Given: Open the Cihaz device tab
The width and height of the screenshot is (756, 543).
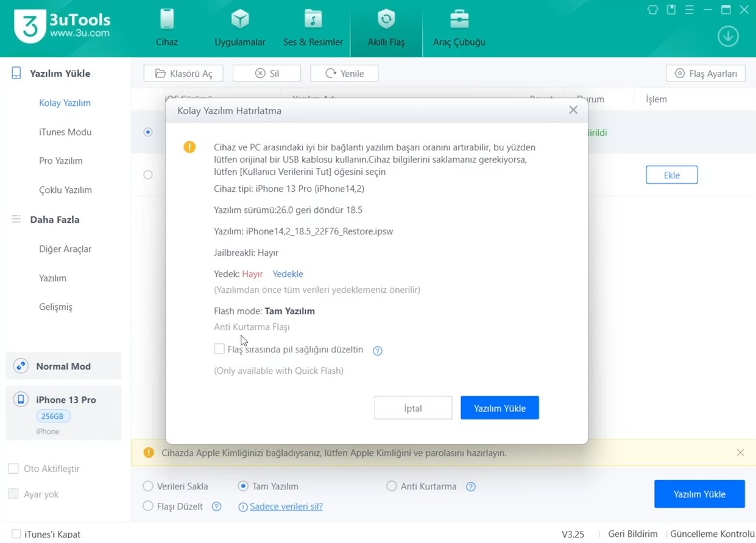Looking at the screenshot, I should (167, 29).
